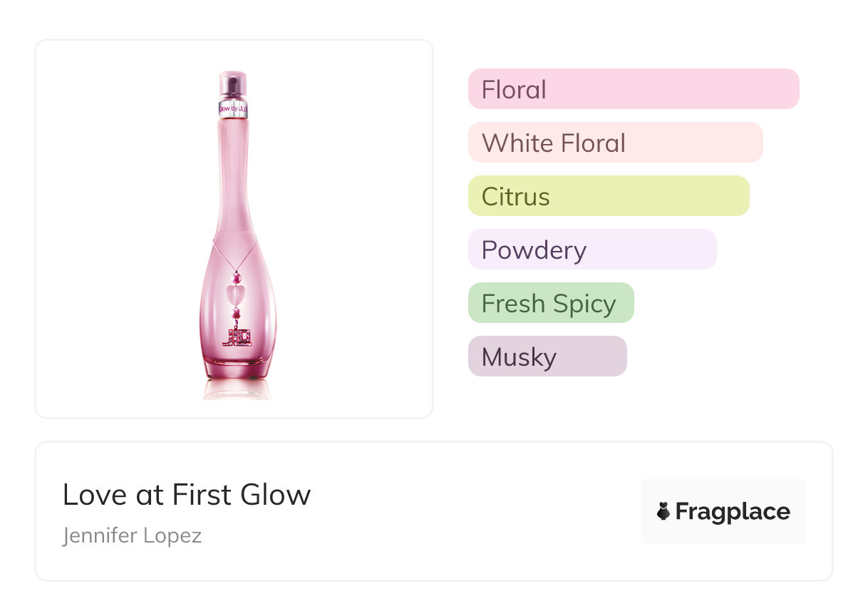This screenshot has width=868, height=616.
Task: Select the lavender Powdery accord bar
Action: coord(591,250)
